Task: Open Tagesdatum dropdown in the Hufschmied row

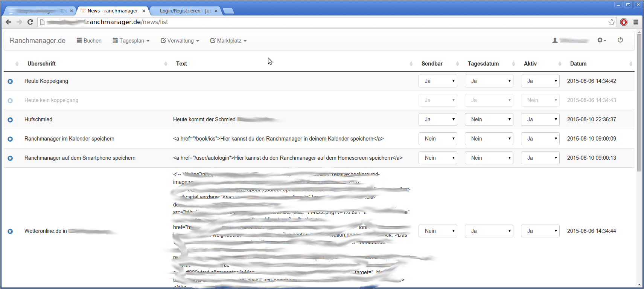Action: click(489, 119)
